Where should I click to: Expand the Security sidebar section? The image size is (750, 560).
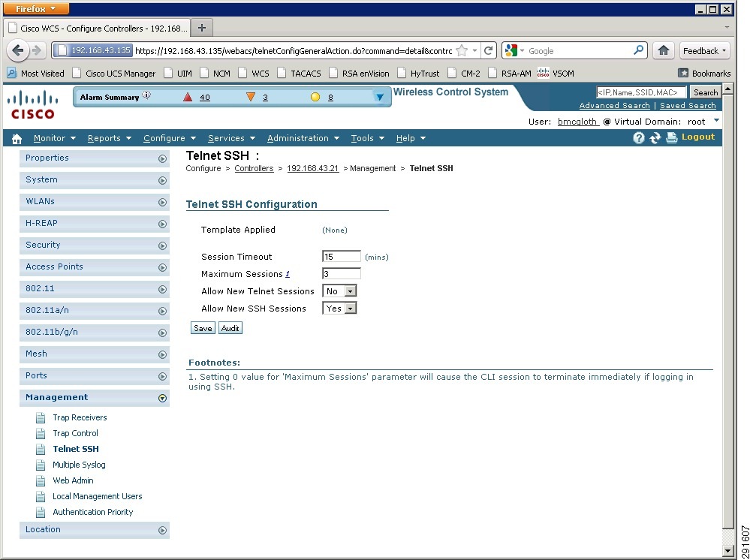(x=163, y=245)
